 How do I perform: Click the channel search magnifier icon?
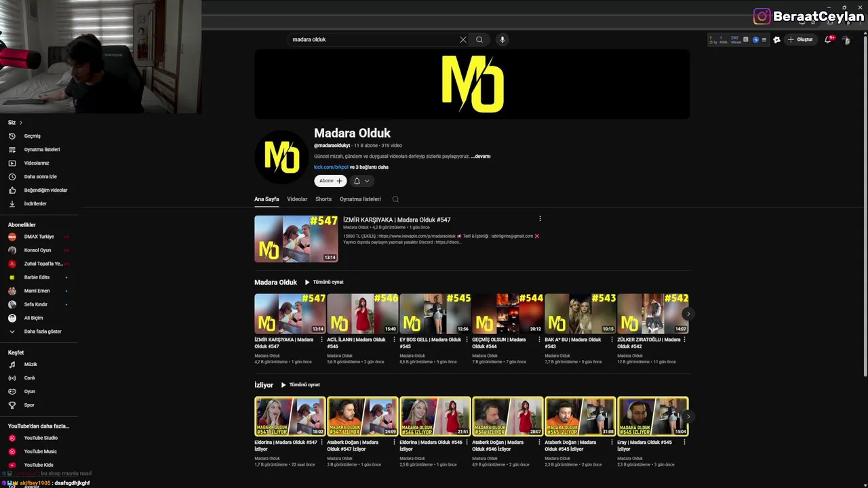pos(395,199)
